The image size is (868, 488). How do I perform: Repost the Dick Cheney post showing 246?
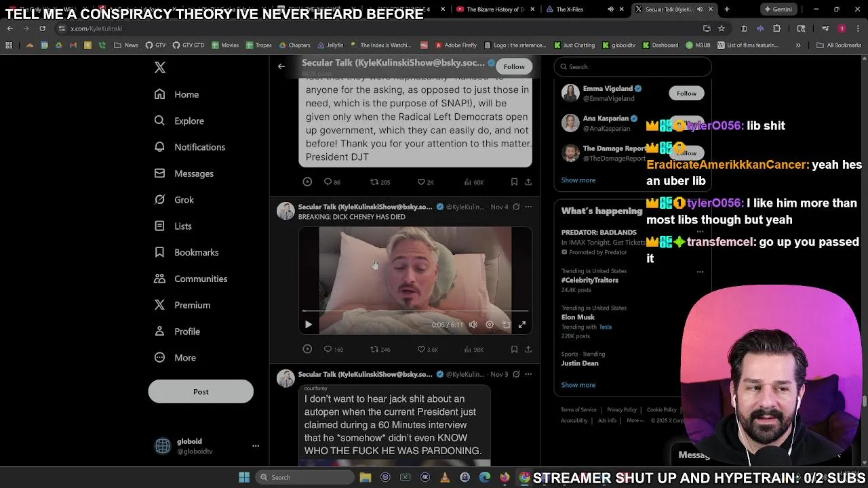point(380,349)
